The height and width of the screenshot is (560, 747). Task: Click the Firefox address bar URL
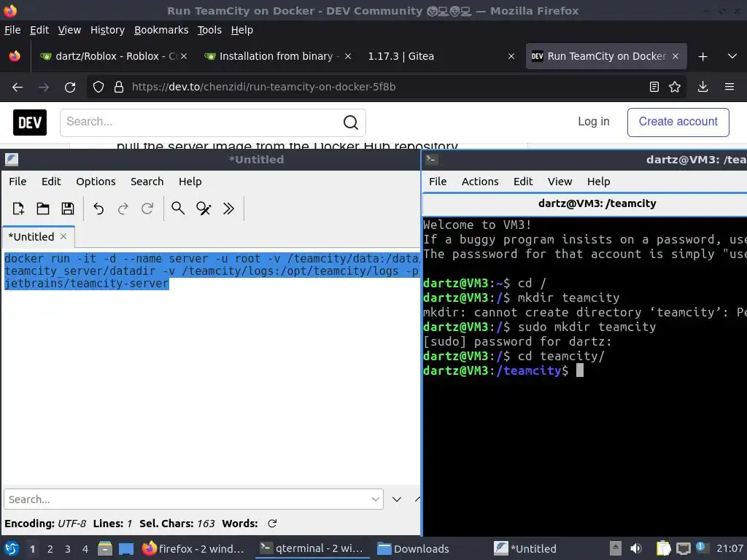coord(263,87)
